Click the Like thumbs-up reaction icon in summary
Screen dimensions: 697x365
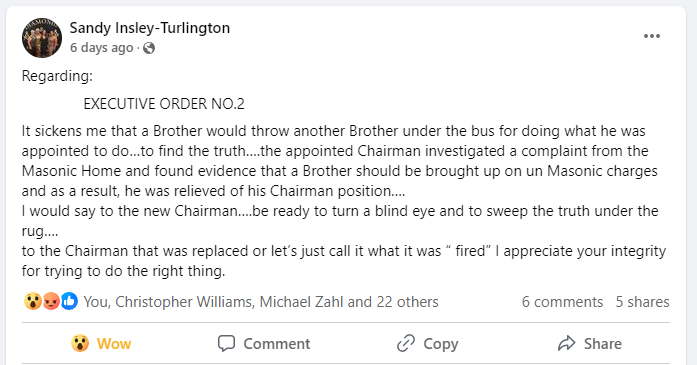69,301
